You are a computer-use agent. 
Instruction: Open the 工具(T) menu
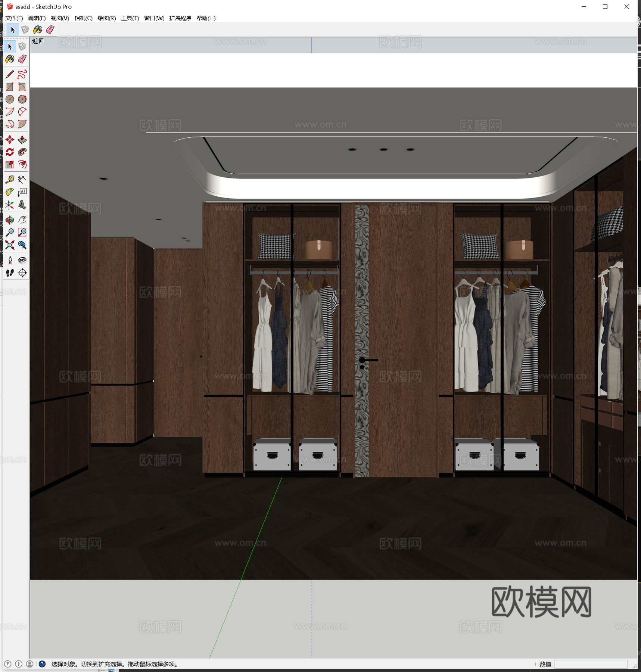130,18
